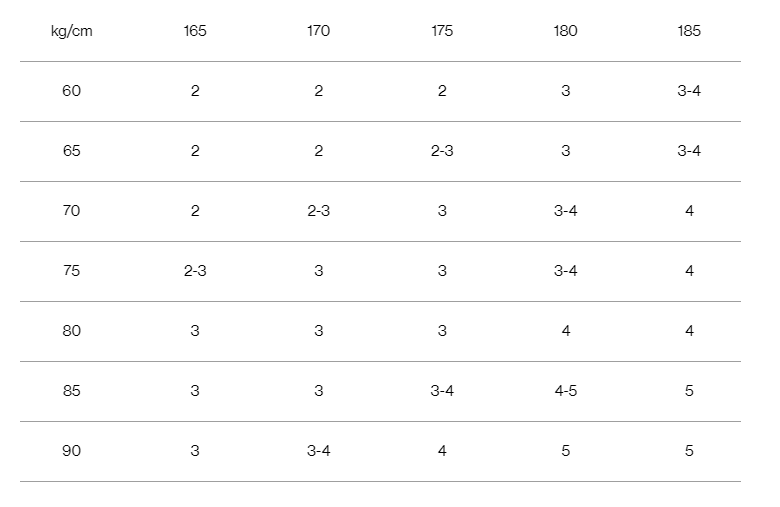Click the 65 kg row label
The image size is (780, 507).
(x=71, y=151)
